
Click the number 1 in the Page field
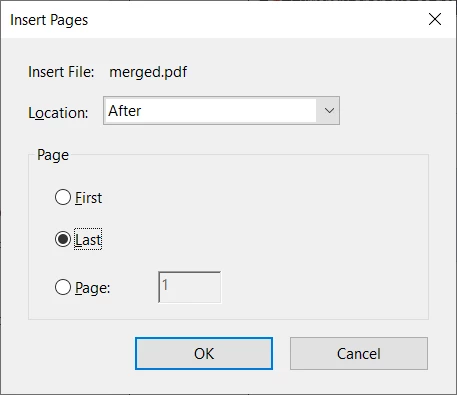(165, 285)
